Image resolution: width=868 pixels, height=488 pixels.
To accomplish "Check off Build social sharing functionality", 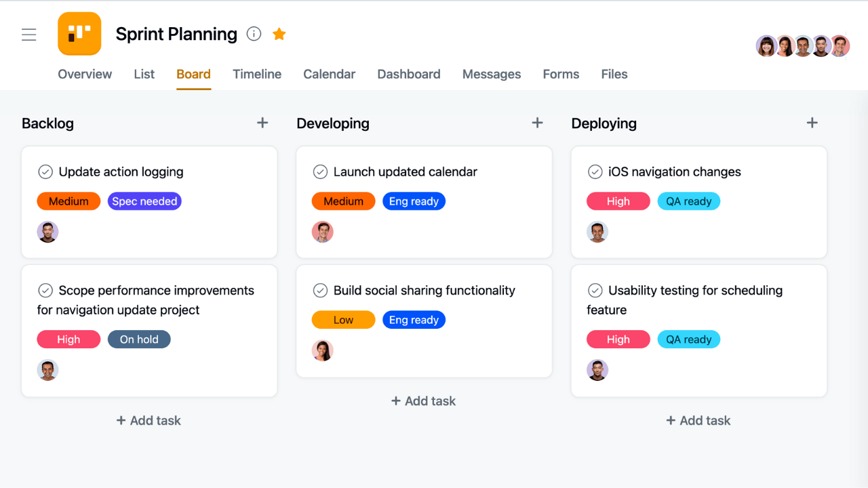I will click(320, 291).
